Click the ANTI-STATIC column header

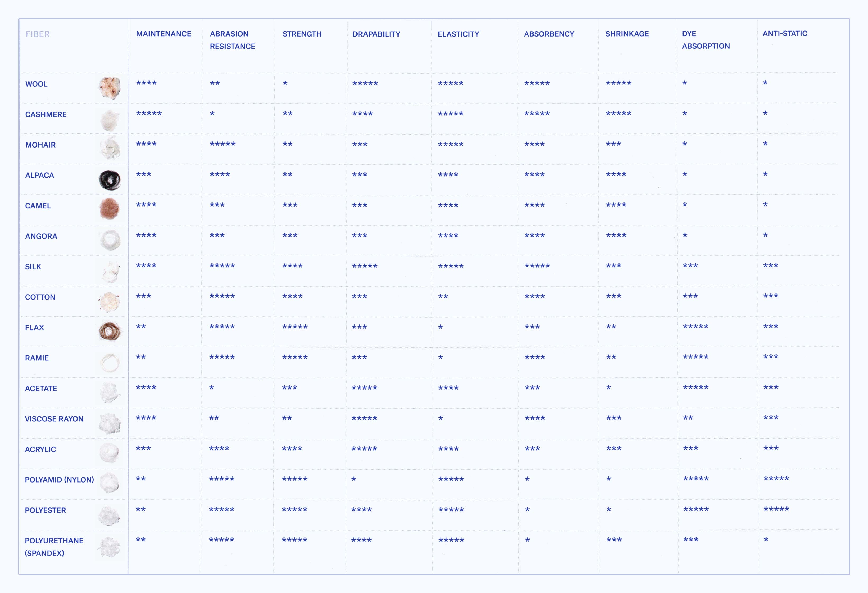[785, 34]
